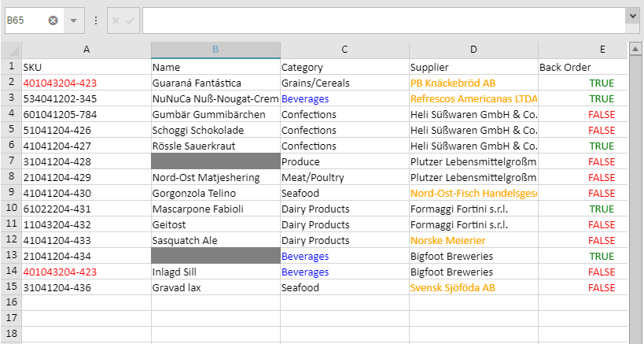Select all cells via corner triangle
644x344 pixels.
pos(11,50)
